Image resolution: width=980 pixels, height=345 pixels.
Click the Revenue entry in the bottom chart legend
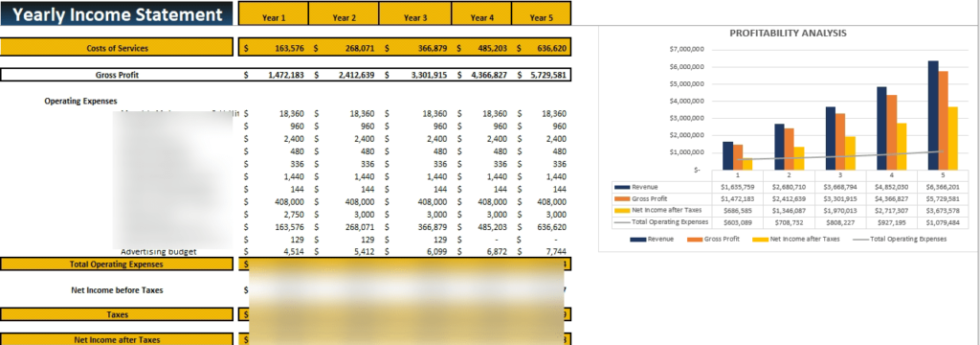coord(652,239)
